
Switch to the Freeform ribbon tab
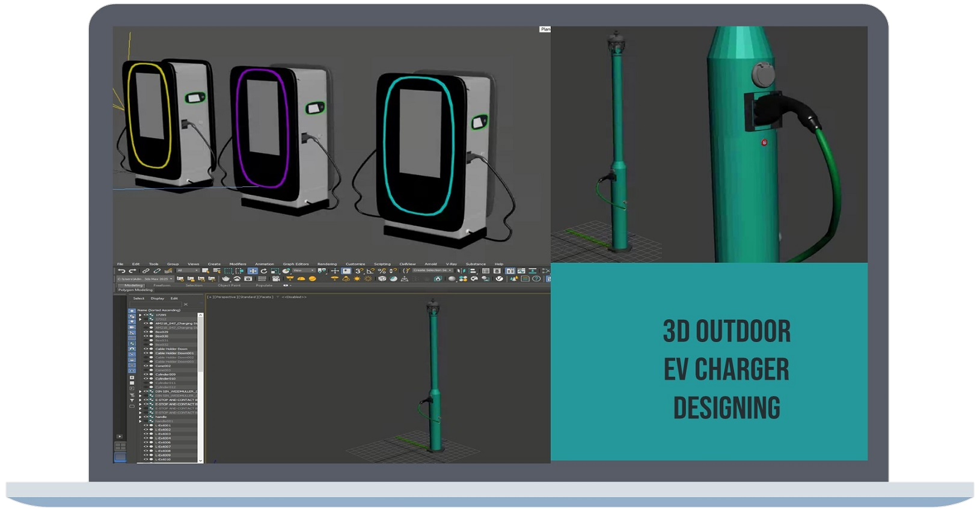click(162, 286)
